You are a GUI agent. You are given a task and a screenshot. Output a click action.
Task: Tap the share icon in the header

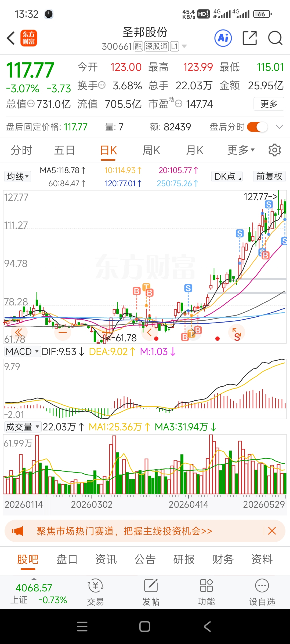tap(250, 38)
